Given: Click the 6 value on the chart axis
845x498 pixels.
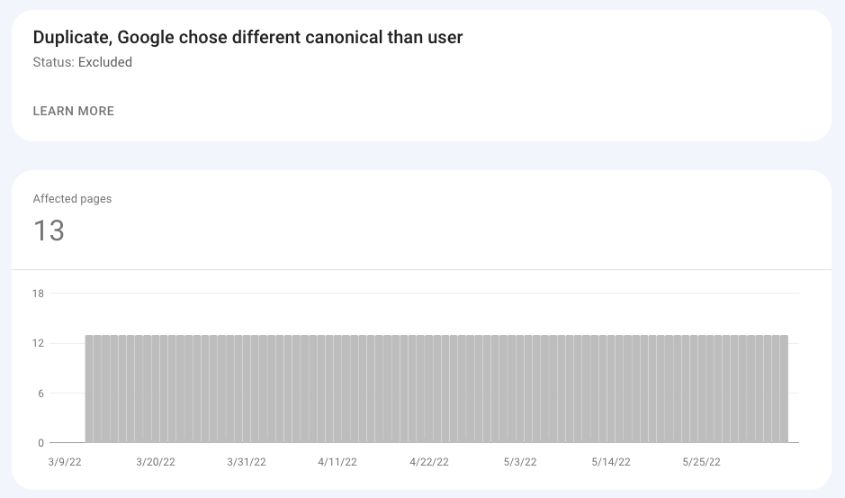Looking at the screenshot, I should click(x=40, y=393).
